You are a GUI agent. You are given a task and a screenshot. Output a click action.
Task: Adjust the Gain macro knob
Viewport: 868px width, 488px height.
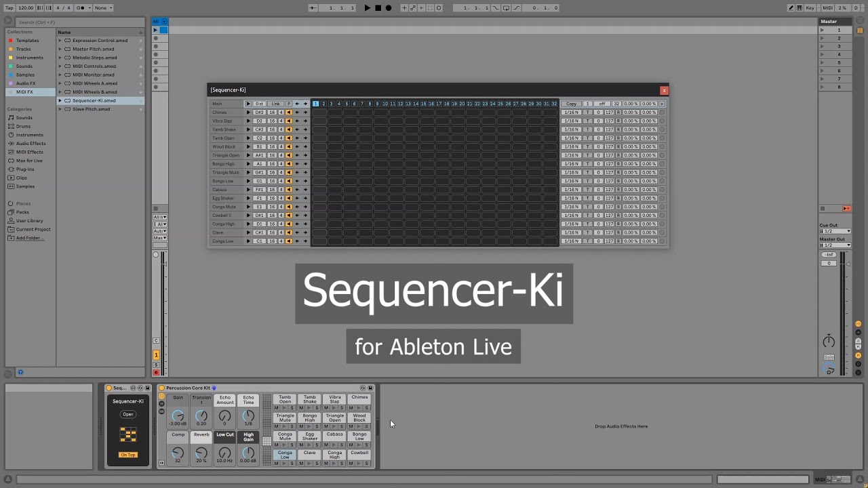point(178,415)
